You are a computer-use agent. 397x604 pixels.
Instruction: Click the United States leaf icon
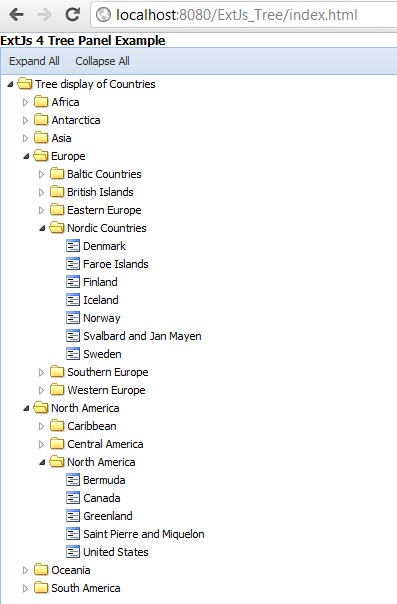[73, 552]
